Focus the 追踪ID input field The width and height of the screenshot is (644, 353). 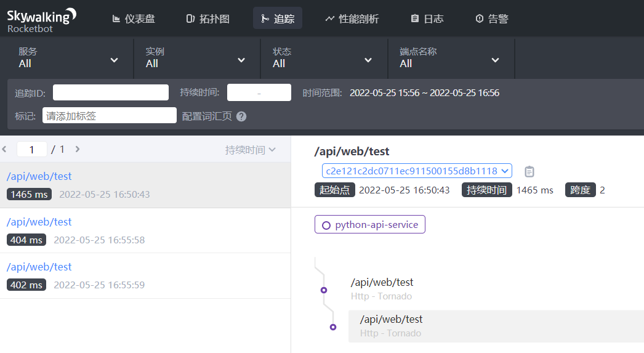110,92
